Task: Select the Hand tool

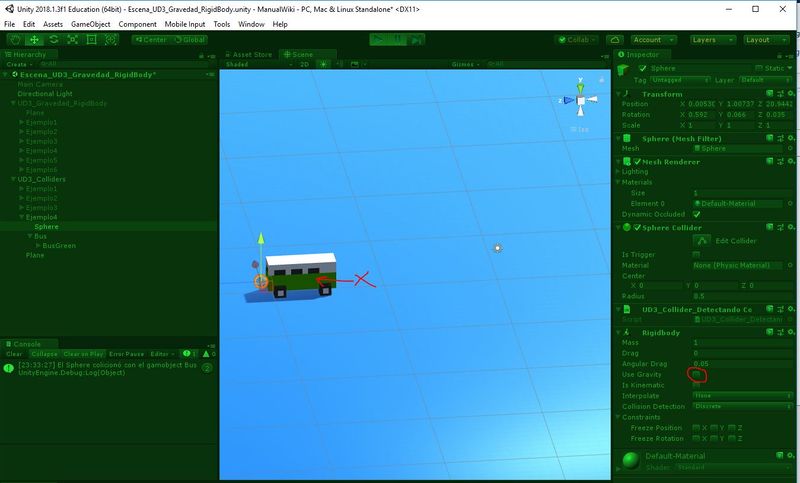Action: 15,39
